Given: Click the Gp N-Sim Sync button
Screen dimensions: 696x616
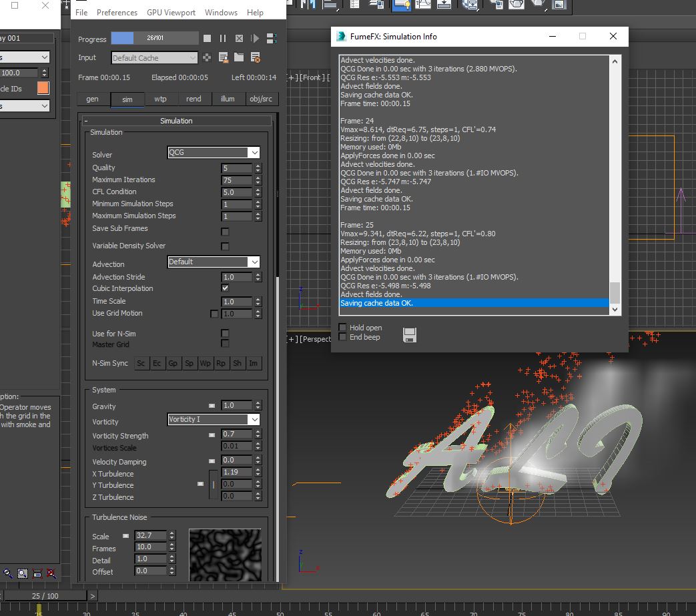Looking at the screenshot, I should 173,363.
